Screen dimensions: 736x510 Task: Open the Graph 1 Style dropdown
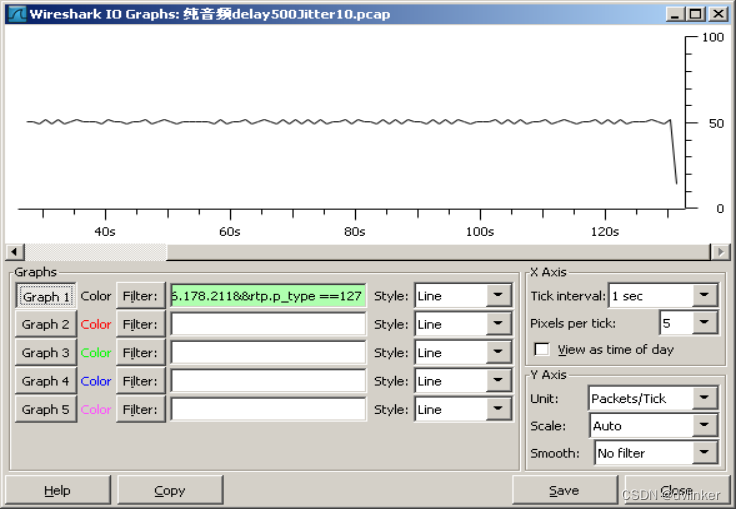(x=463, y=296)
